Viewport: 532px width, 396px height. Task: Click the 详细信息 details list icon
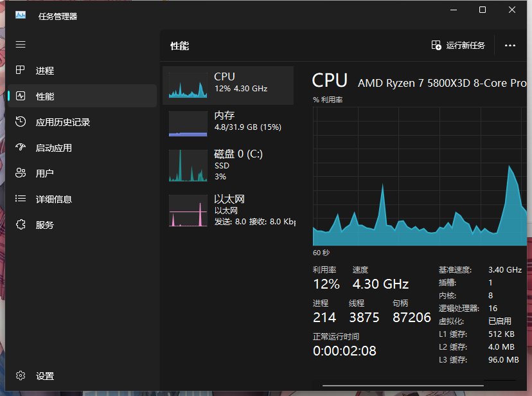pos(21,199)
